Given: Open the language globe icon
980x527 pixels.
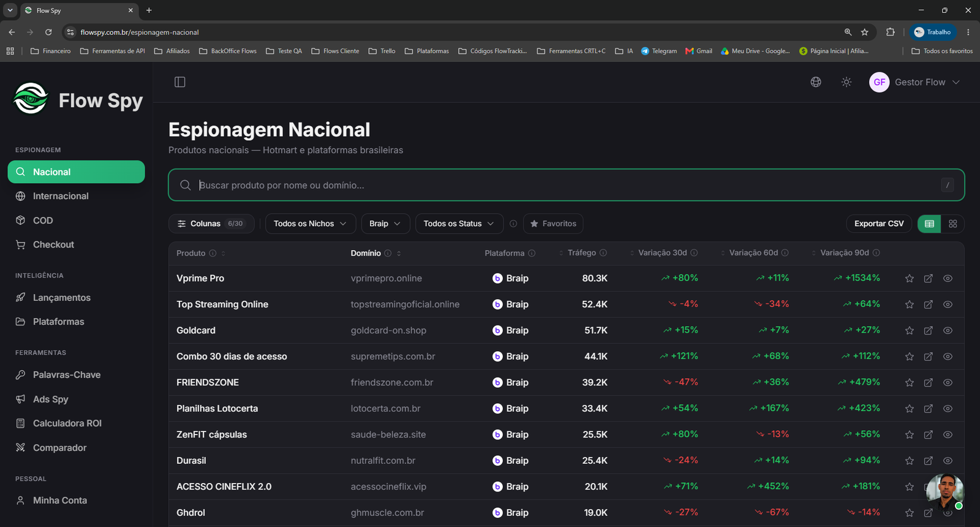Looking at the screenshot, I should pos(816,82).
